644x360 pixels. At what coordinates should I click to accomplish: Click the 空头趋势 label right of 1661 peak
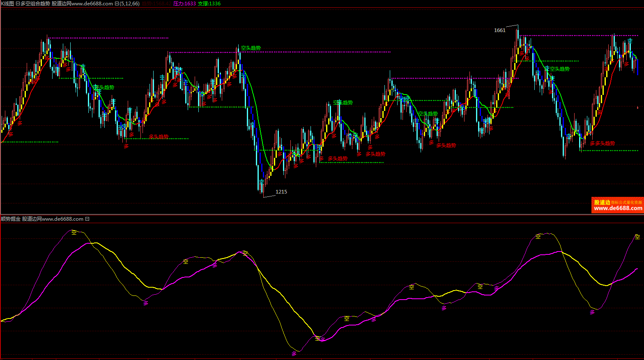(x=560, y=69)
